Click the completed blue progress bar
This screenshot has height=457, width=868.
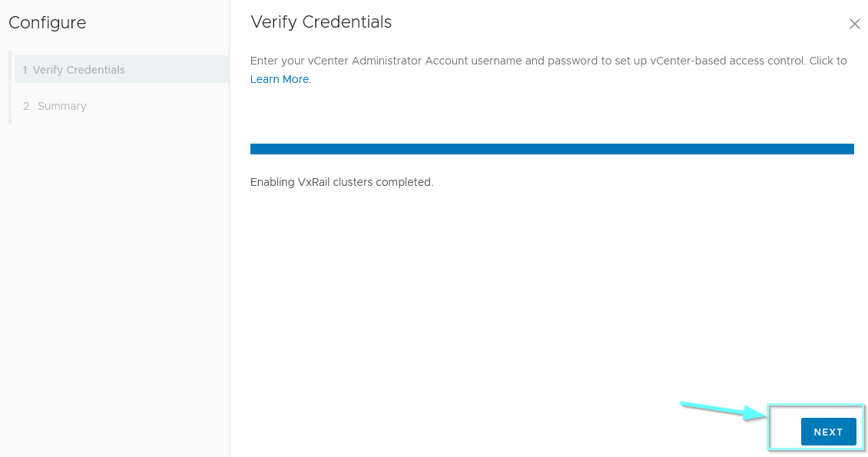(552, 149)
